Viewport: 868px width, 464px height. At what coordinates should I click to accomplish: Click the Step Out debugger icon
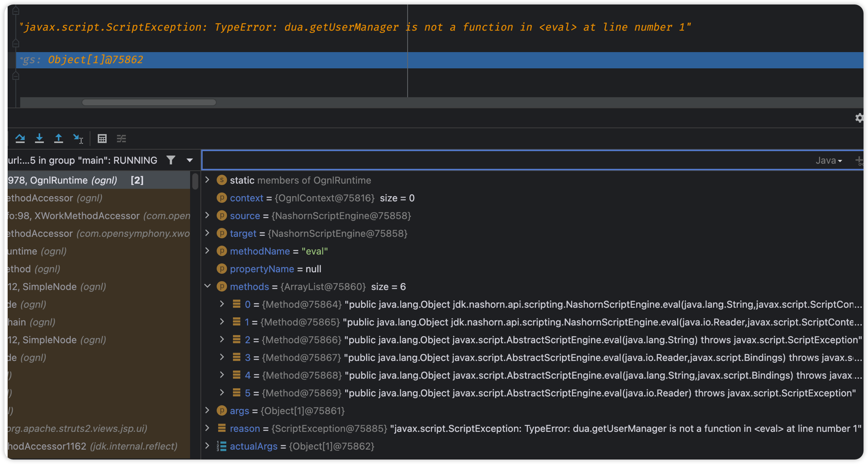[59, 138]
